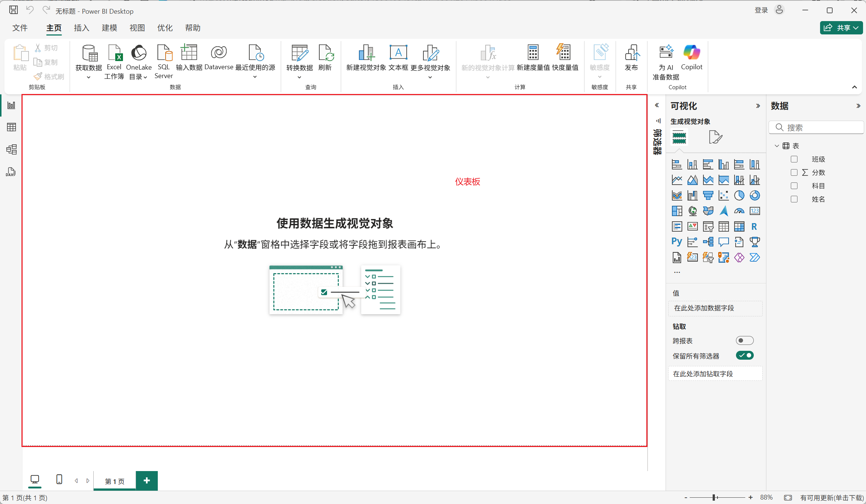
Task: Collapse the 表 table tree node
Action: coord(777,146)
